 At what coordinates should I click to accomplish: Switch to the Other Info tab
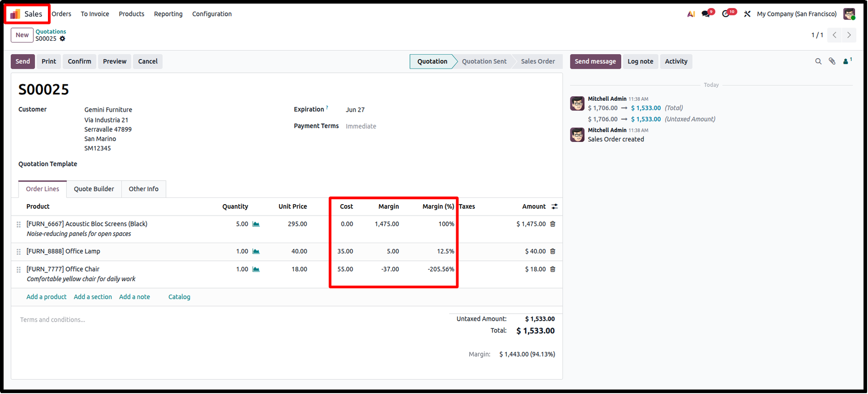point(143,189)
